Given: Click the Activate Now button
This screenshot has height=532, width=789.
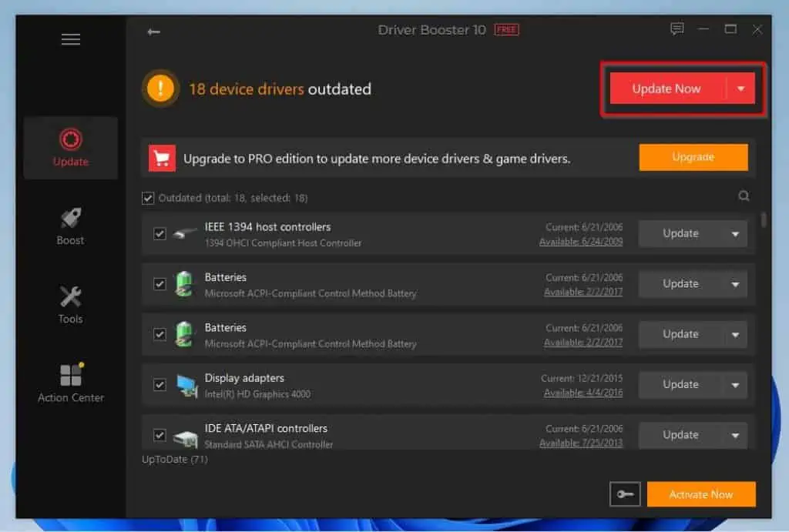Looking at the screenshot, I should [x=701, y=494].
